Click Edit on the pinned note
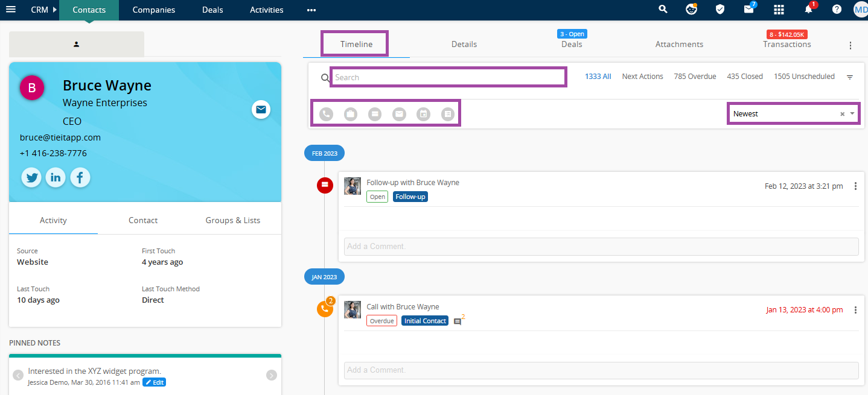The image size is (868, 395). [154, 382]
